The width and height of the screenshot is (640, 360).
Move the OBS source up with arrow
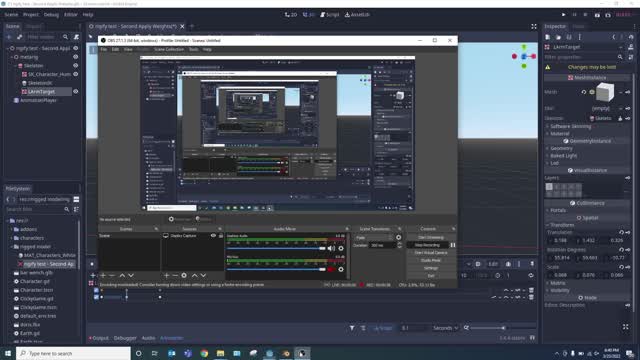(195, 276)
